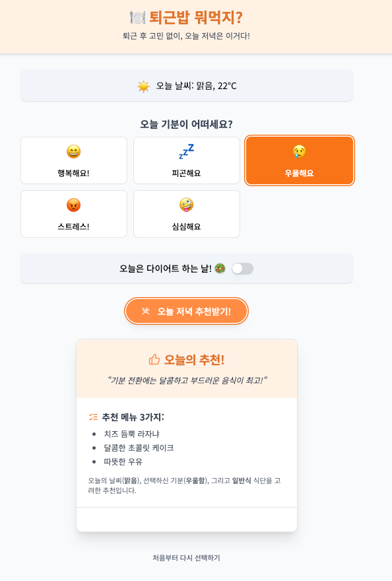The height and width of the screenshot is (581, 392).
Task: Click the checklist icon beside 추천 메뉴
Action: point(93,417)
